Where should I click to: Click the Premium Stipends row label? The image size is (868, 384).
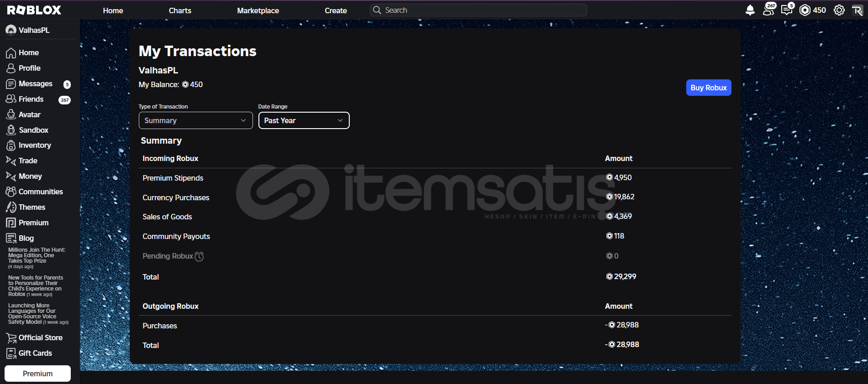pos(173,178)
